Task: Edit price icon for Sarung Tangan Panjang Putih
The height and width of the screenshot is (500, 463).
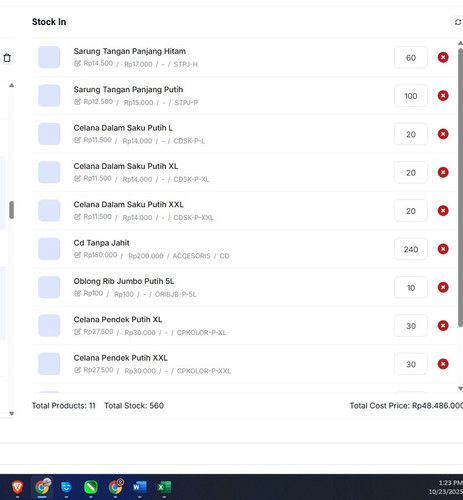Action: click(77, 102)
